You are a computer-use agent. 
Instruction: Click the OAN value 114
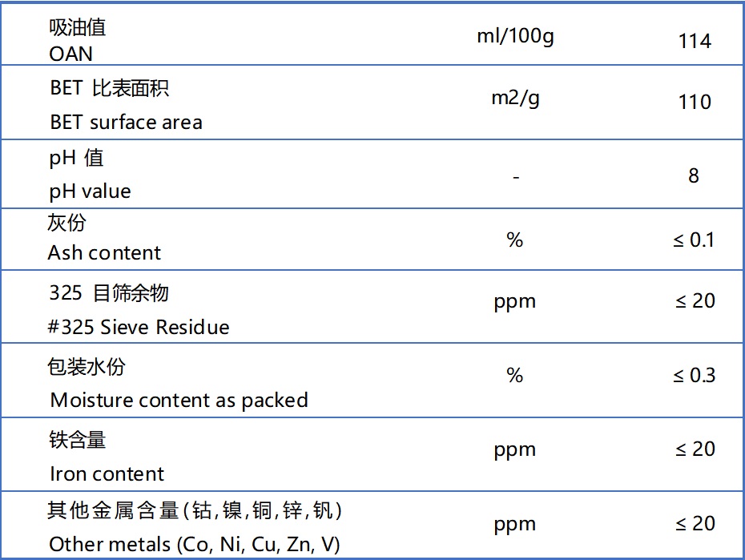(694, 41)
